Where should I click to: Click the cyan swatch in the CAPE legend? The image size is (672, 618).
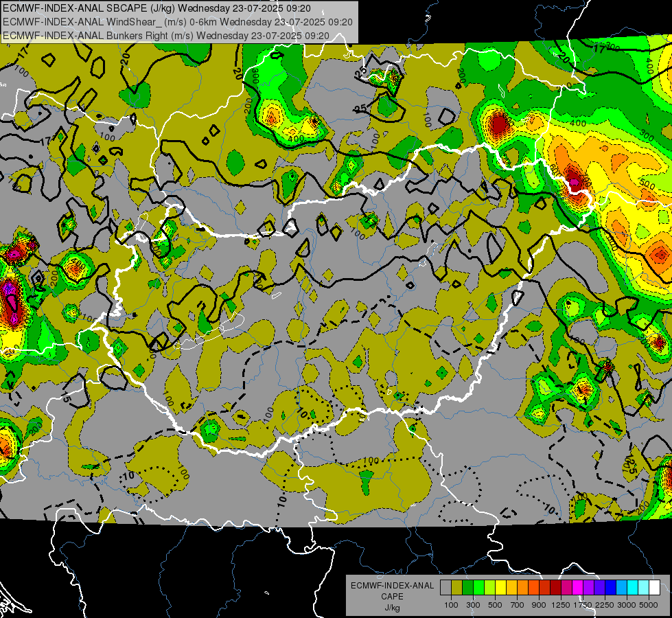tap(633, 588)
